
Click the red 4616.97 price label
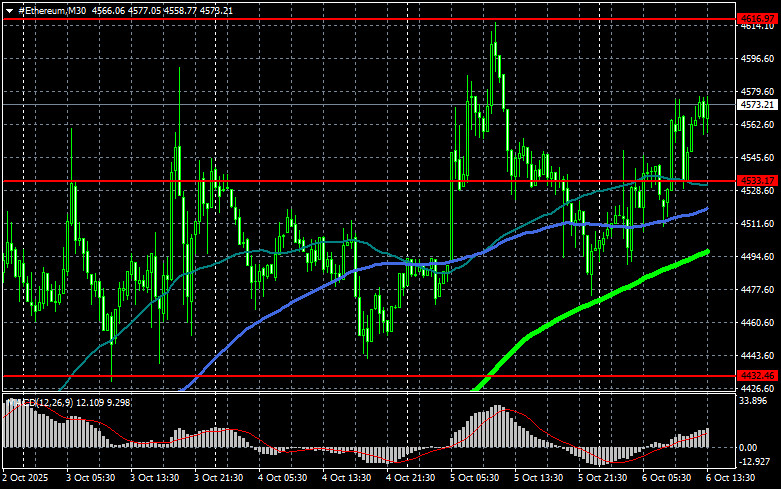click(757, 19)
